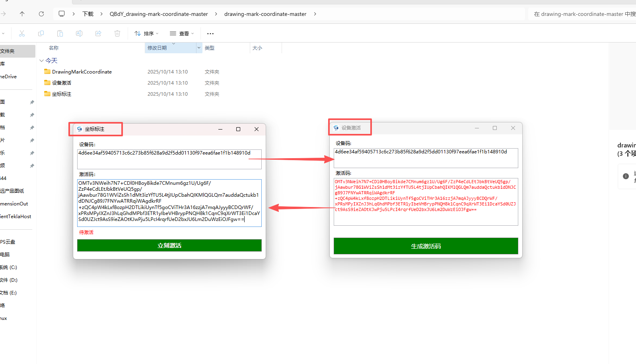636x364 pixels.
Task: Collapse the 今天 group
Action: [x=42, y=61]
